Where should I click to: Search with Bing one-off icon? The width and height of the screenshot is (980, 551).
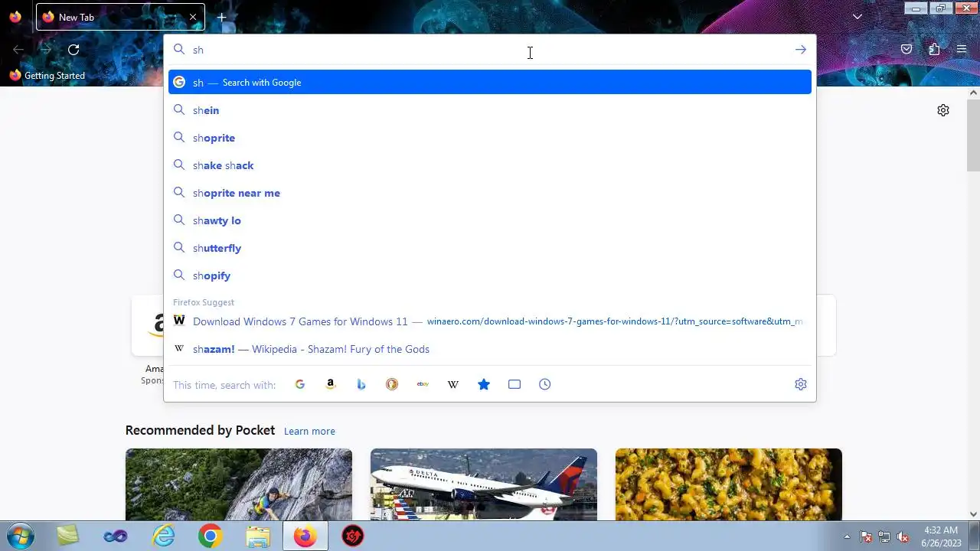click(x=361, y=384)
